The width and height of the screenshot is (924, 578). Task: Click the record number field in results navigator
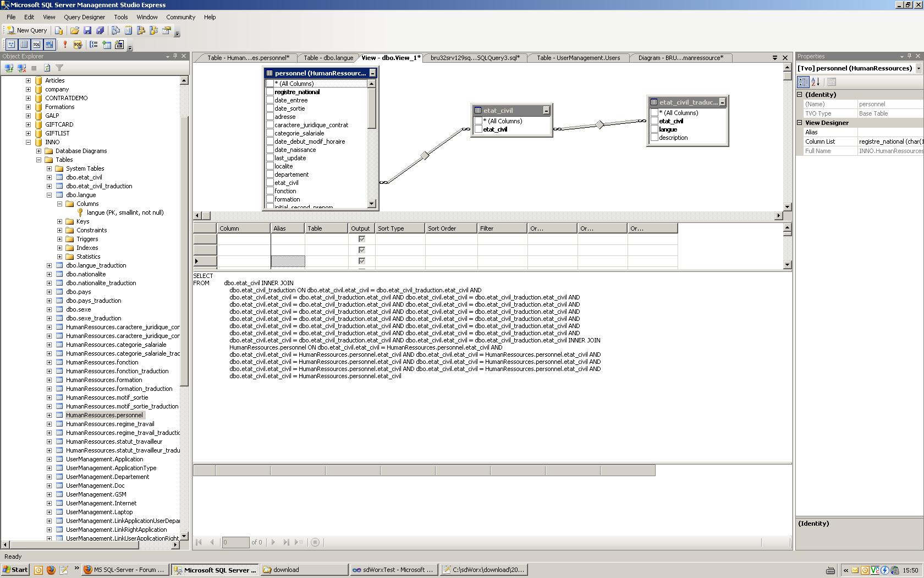235,542
